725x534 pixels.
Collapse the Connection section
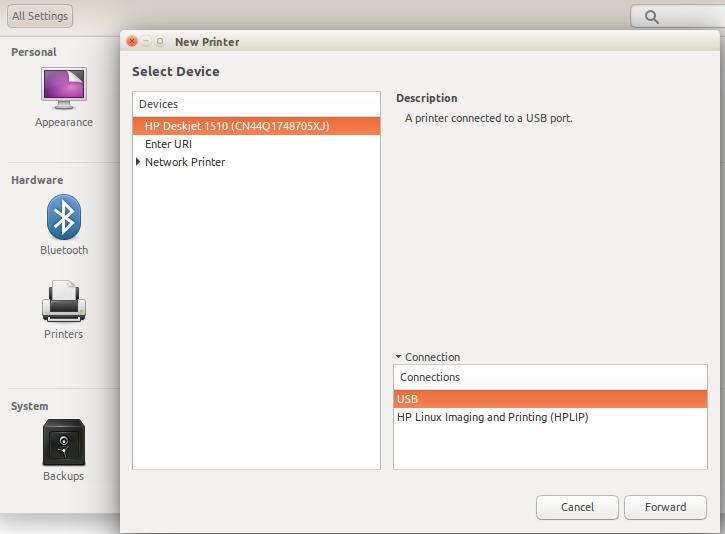pos(398,356)
